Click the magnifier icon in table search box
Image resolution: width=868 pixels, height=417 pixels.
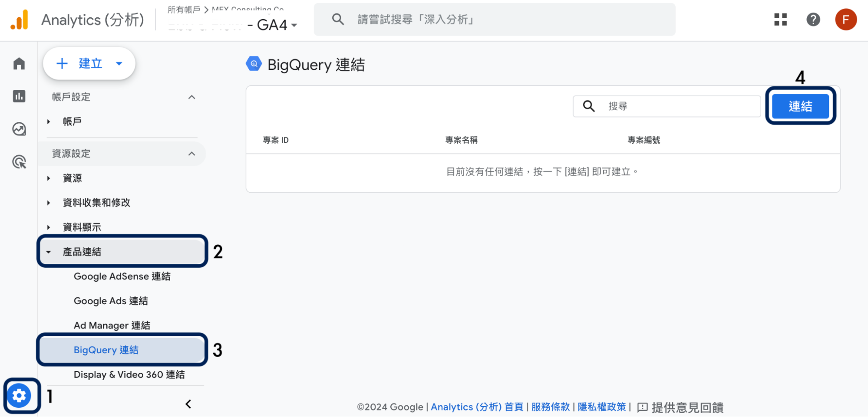(589, 106)
